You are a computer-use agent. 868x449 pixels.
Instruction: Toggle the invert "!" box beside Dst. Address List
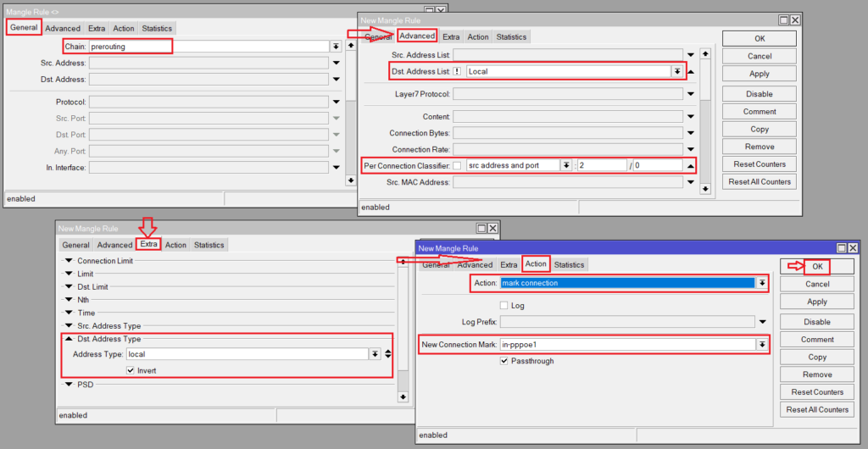pos(456,72)
